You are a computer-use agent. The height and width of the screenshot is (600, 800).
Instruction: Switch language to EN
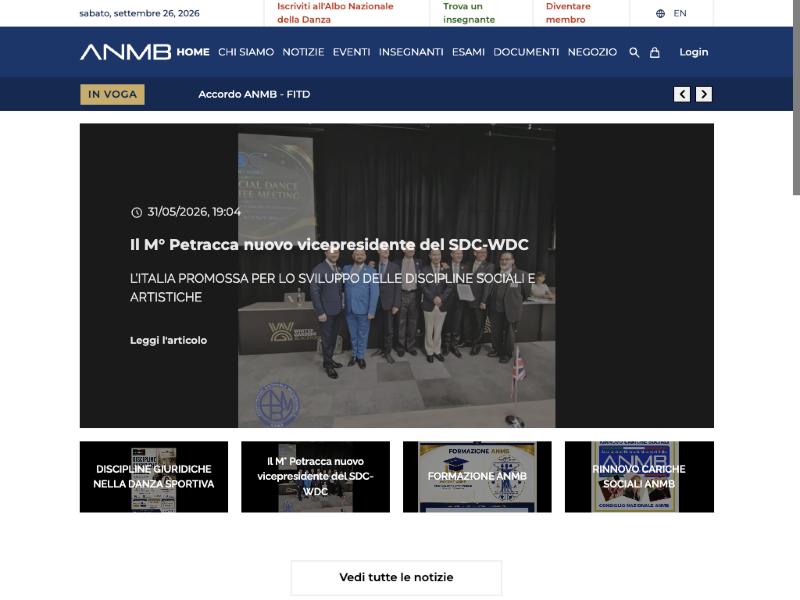click(x=680, y=13)
